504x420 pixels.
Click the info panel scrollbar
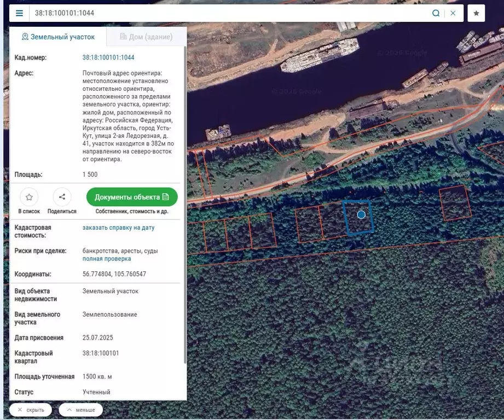[185, 206]
